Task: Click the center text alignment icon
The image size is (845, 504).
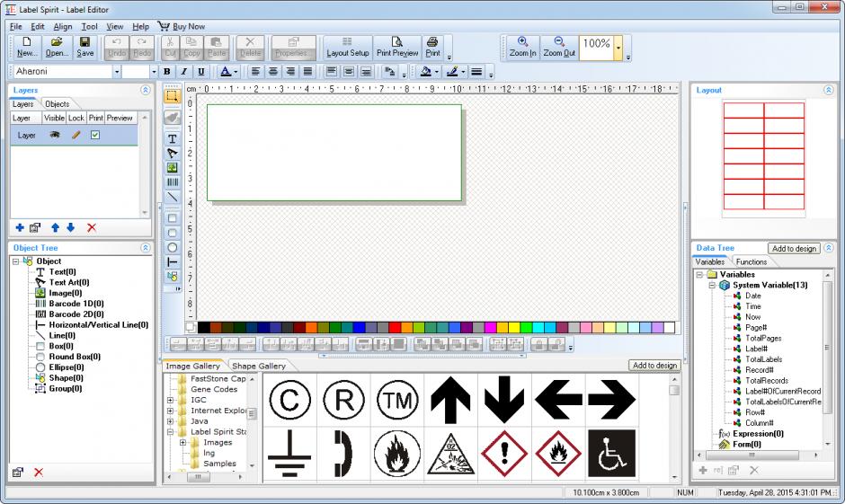Action: click(x=273, y=71)
